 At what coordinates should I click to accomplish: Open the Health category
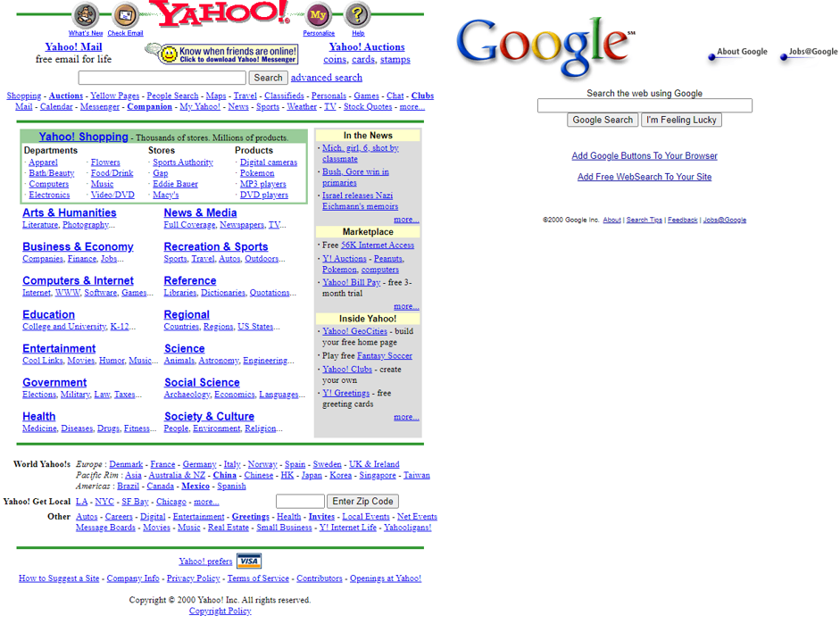click(x=39, y=417)
